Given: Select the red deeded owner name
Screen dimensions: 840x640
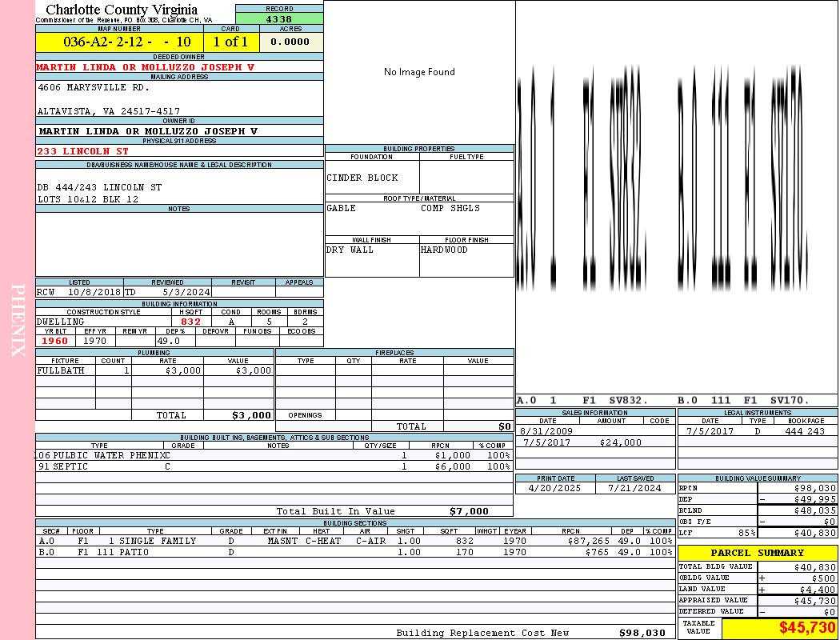Looking at the screenshot, I should tap(145, 67).
